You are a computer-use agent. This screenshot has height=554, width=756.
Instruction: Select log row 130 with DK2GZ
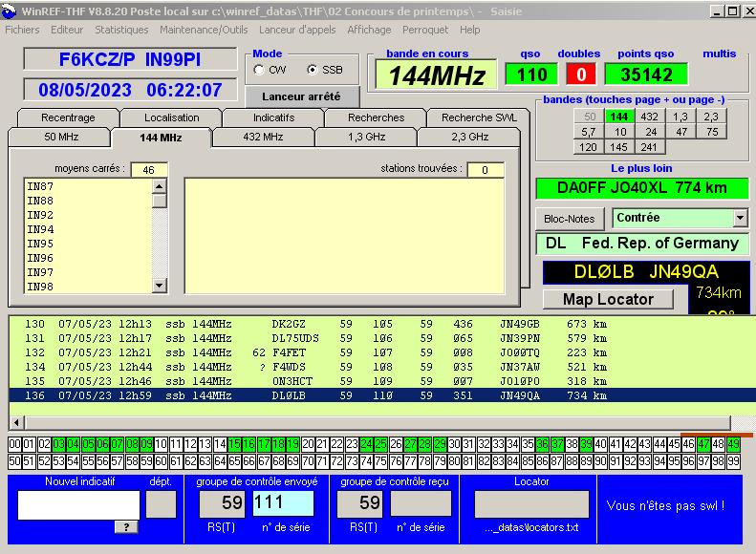point(381,324)
